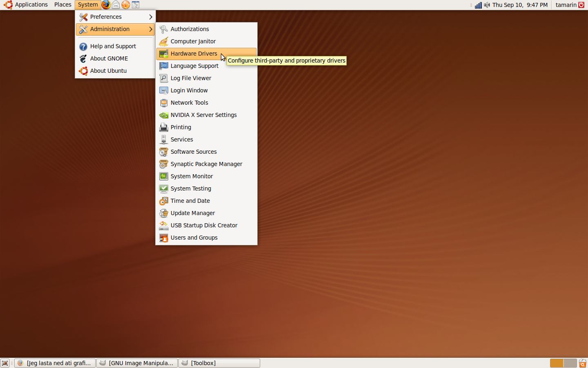Choose About GNOME from System menu
The width and height of the screenshot is (588, 368).
coord(114,58)
